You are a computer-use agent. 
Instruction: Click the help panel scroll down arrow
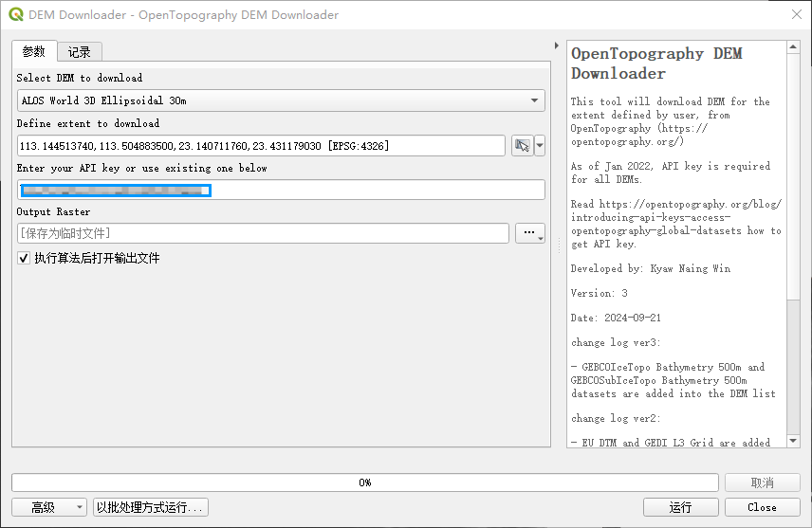(x=793, y=441)
